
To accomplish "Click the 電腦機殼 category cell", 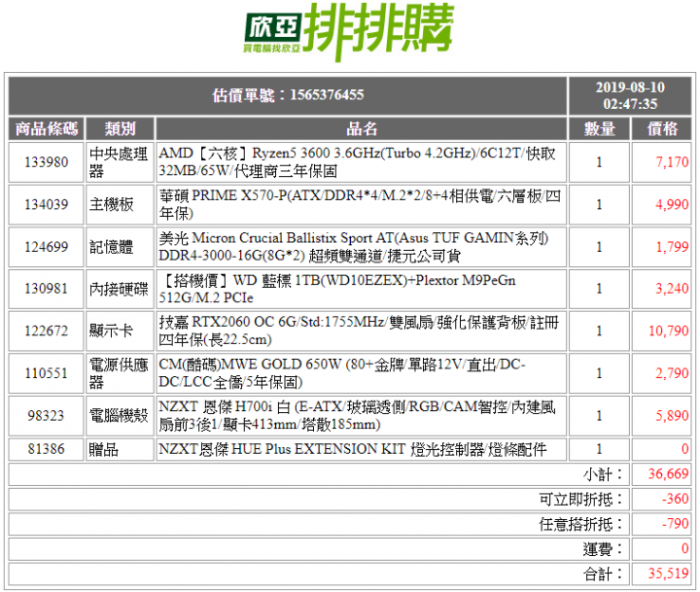I will click(x=120, y=416).
